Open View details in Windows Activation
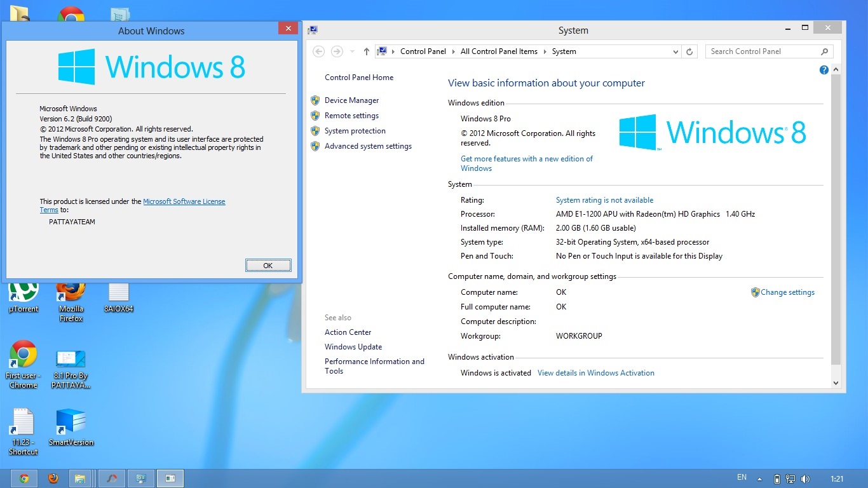This screenshot has width=868, height=488. [x=596, y=373]
